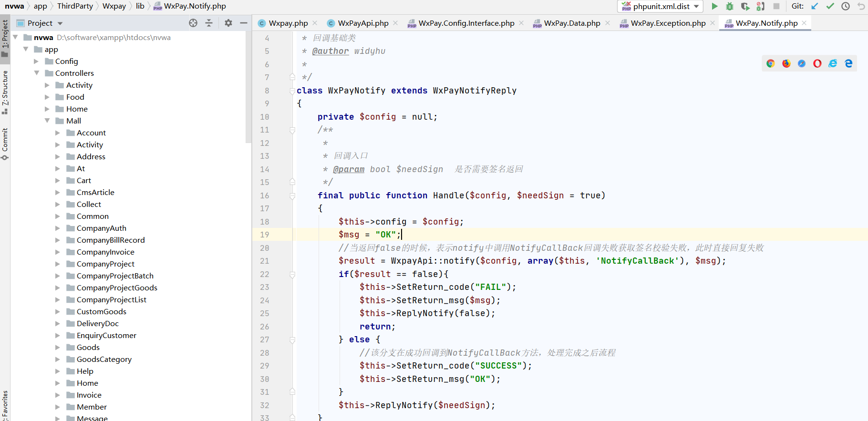Open file in Opera browser

tap(817, 63)
